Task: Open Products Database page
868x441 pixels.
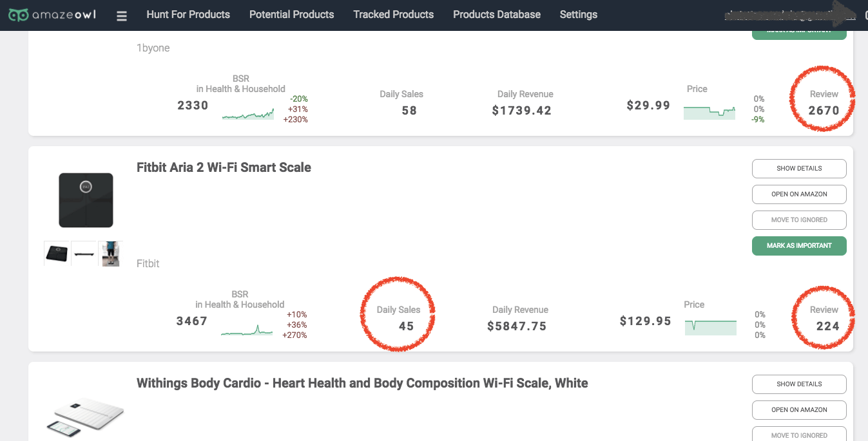Action: 497,14
